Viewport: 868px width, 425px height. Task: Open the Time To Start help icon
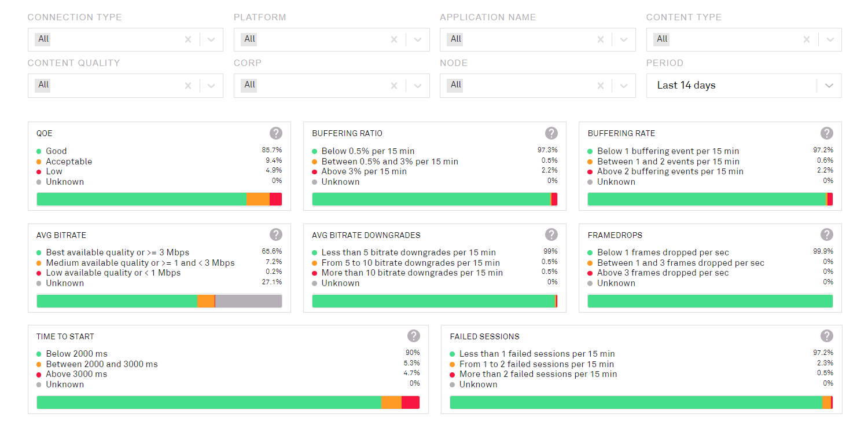[413, 336]
